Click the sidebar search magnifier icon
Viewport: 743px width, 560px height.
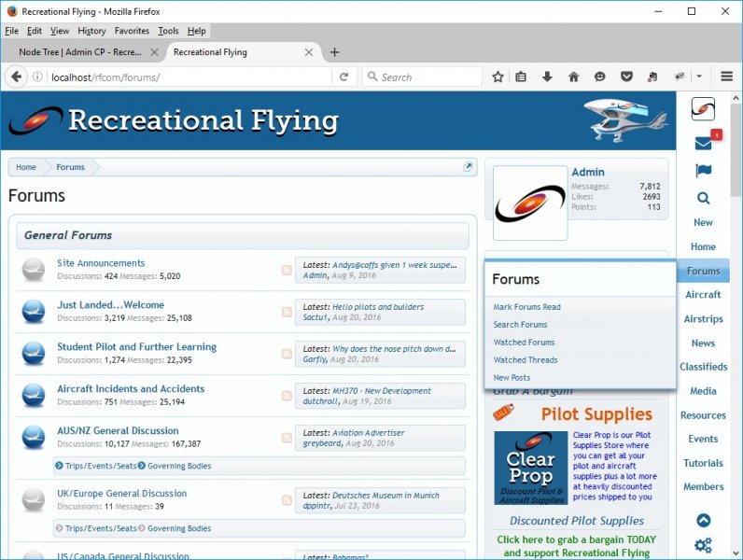(703, 198)
